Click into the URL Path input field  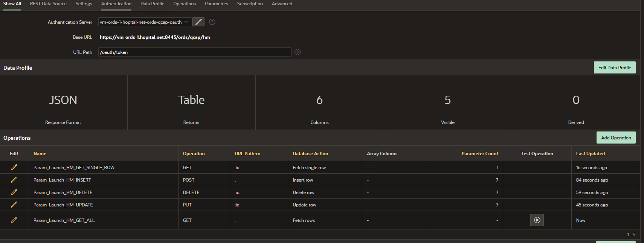(x=194, y=52)
